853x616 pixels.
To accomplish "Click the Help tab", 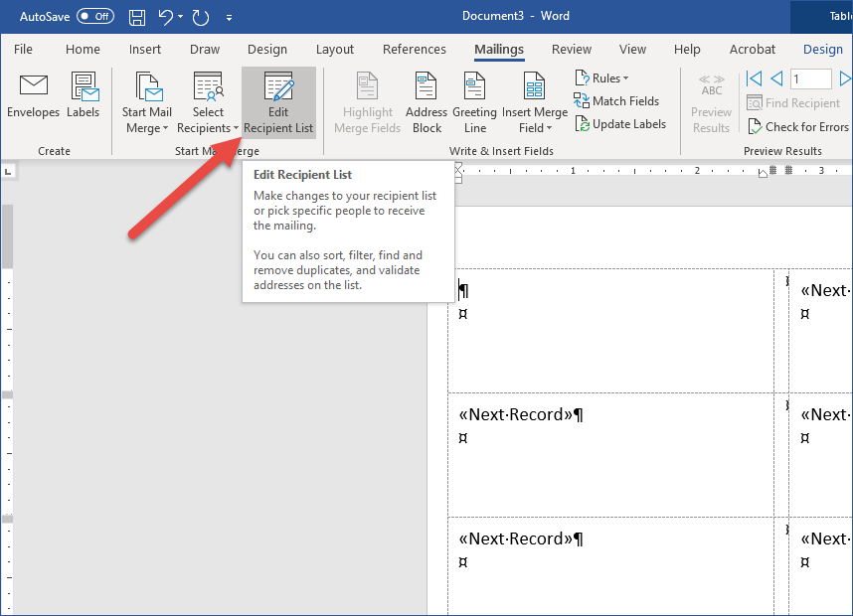I will (687, 49).
